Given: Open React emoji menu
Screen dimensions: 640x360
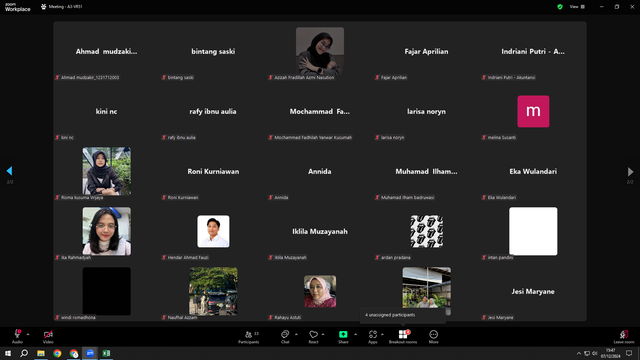Looking at the screenshot, I should click(313, 337).
